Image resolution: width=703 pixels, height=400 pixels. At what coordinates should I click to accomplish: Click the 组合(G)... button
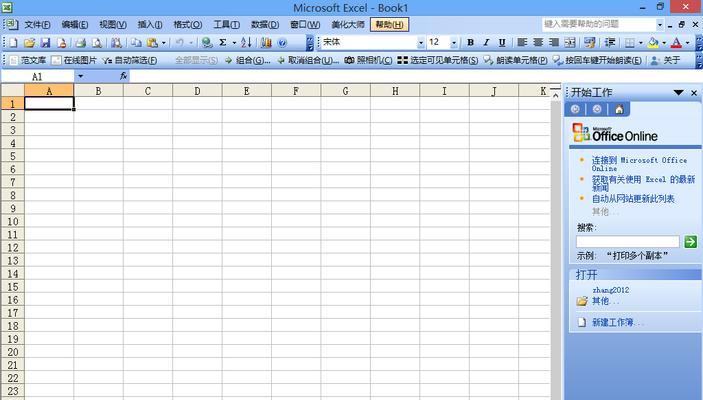click(247, 60)
